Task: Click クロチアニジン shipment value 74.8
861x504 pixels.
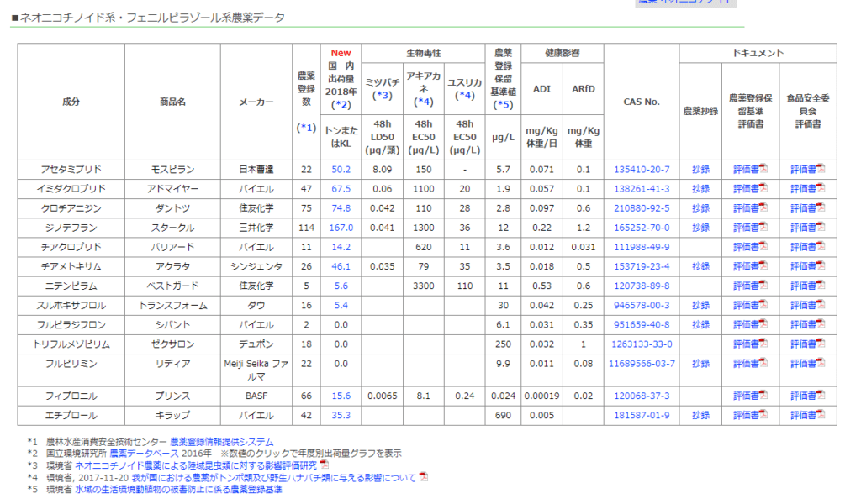Action: point(341,208)
